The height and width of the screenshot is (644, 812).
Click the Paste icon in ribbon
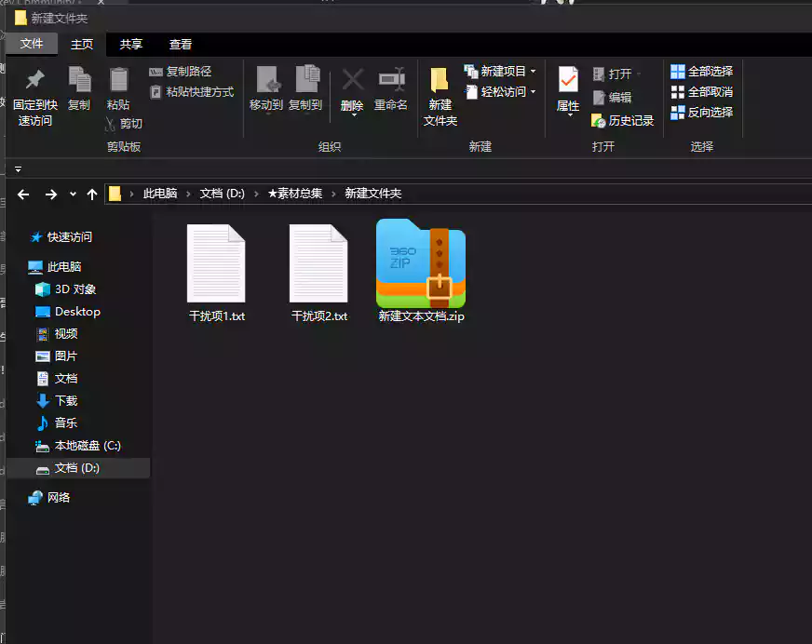pyautogui.click(x=118, y=81)
